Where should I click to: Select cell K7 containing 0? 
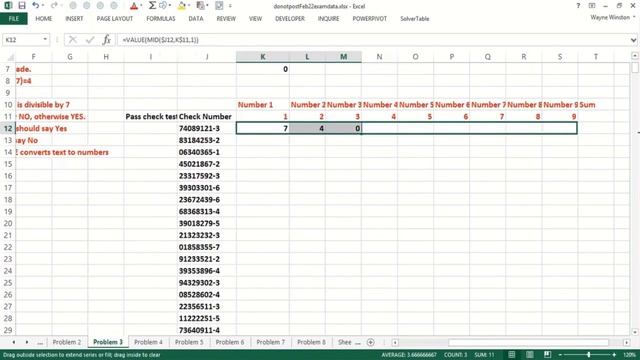point(262,69)
